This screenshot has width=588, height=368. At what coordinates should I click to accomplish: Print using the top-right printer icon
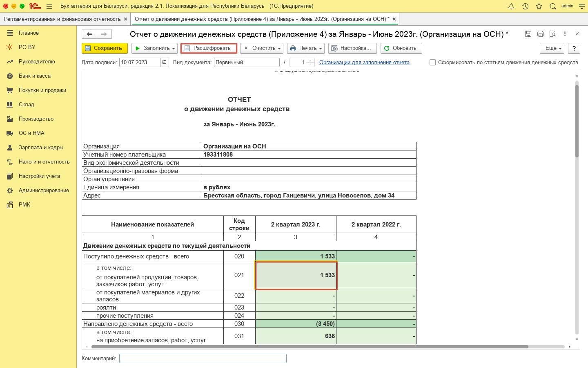tap(541, 34)
